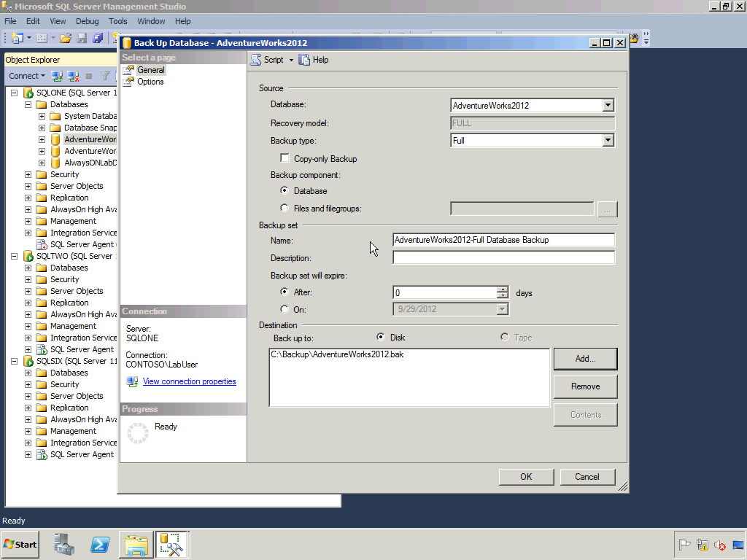Screen dimensions: 747x560
Task: Open the Database dropdown showing AdventureWorks2012
Action: click(608, 105)
